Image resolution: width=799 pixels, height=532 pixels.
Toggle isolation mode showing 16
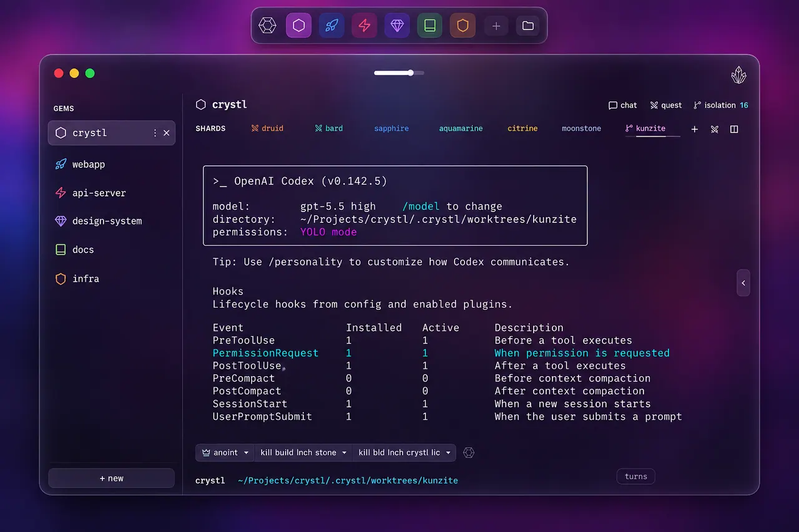click(x=721, y=105)
